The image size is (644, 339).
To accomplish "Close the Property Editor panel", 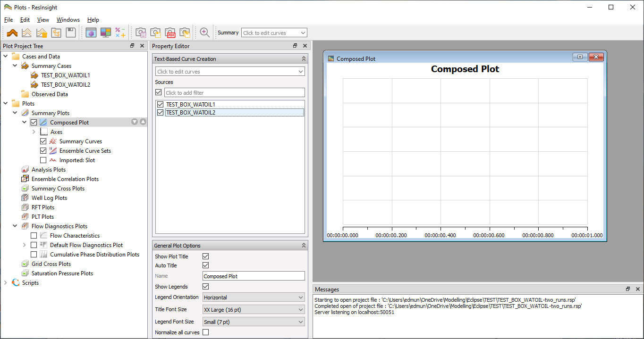I will (x=305, y=46).
